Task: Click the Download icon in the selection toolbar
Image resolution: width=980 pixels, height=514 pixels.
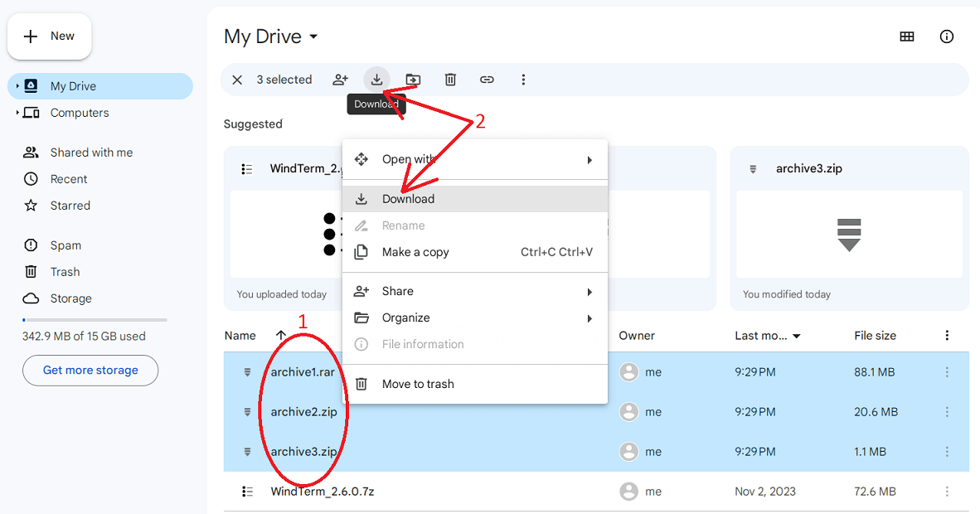Action: 376,79
